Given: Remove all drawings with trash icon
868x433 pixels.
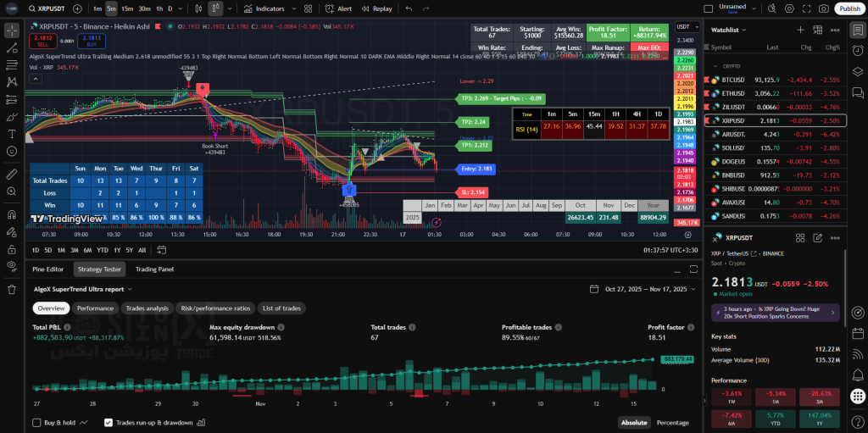Looking at the screenshot, I should point(12,289).
